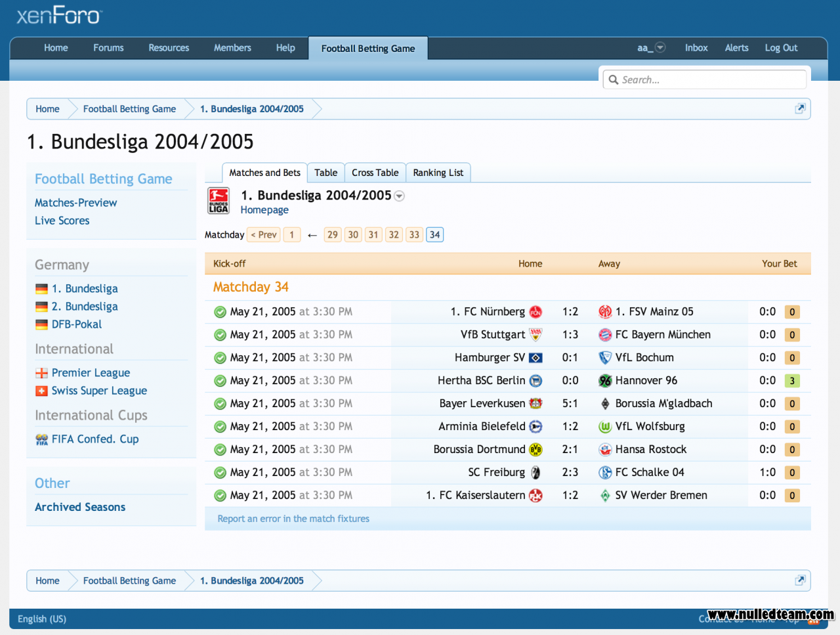The height and width of the screenshot is (635, 840).
Task: Open Matches-Preview in sidebar
Action: pos(75,203)
